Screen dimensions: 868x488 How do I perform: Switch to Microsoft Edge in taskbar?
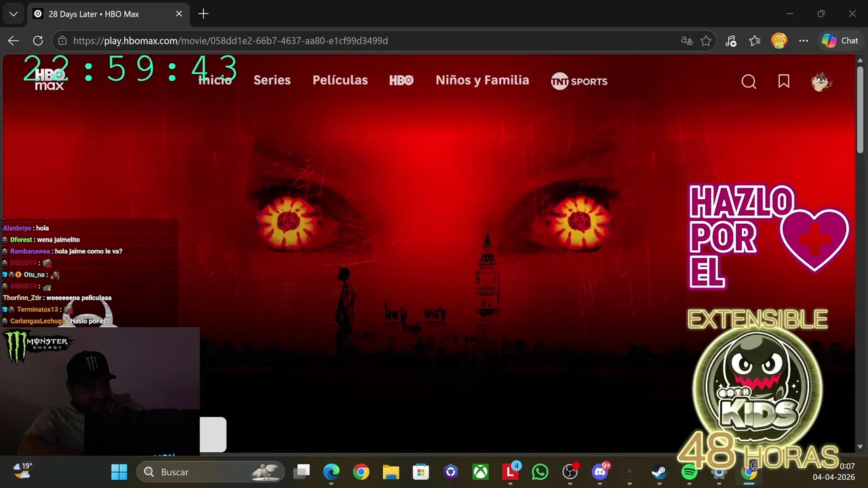(331, 472)
